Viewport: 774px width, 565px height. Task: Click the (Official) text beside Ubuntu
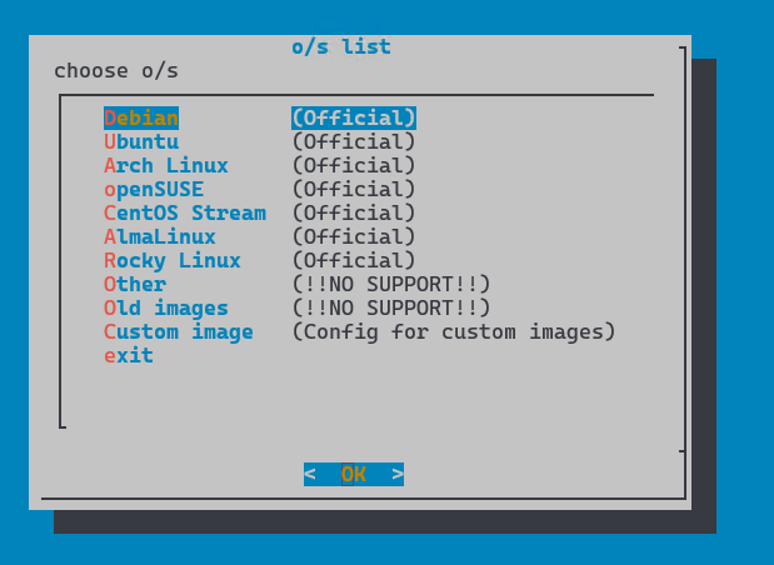coord(353,142)
